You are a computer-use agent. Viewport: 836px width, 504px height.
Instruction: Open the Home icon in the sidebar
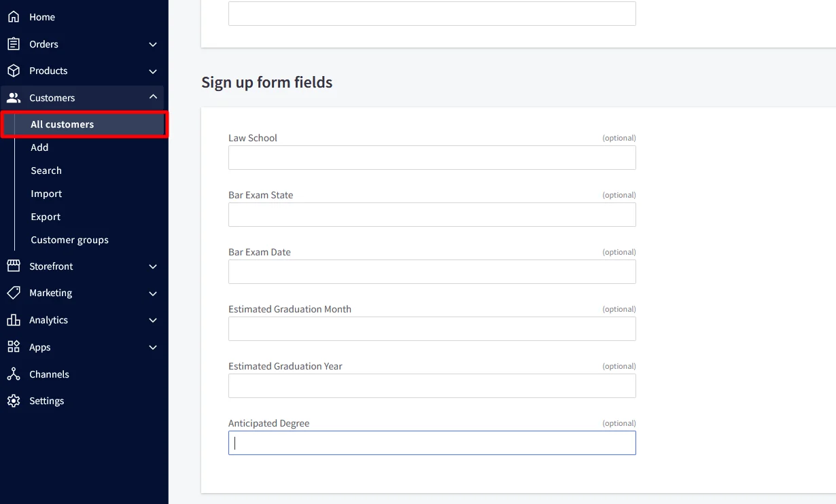[x=14, y=16]
